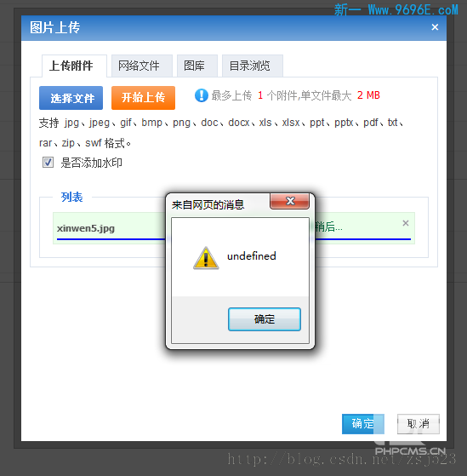Click the undefined message text
Screen dimensions: 467x476
(x=252, y=256)
